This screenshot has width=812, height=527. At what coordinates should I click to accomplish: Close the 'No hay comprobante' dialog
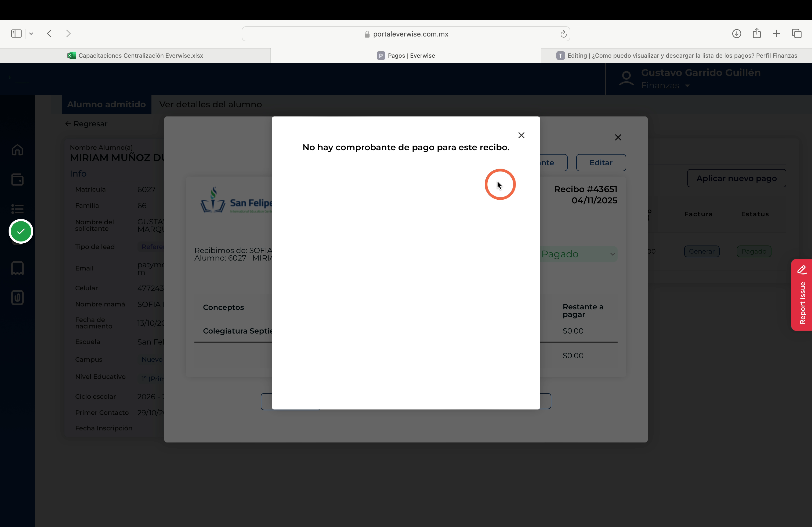521,135
